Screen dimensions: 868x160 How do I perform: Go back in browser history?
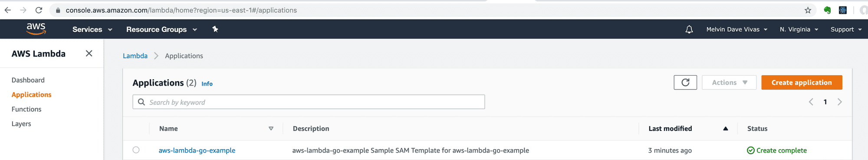(x=8, y=10)
